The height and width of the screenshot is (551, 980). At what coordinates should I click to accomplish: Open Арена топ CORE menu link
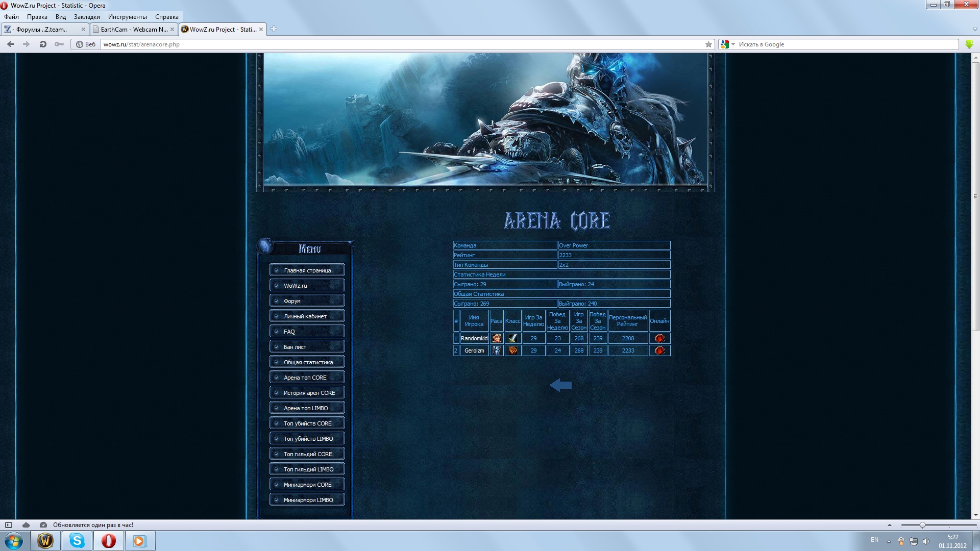[x=307, y=378]
